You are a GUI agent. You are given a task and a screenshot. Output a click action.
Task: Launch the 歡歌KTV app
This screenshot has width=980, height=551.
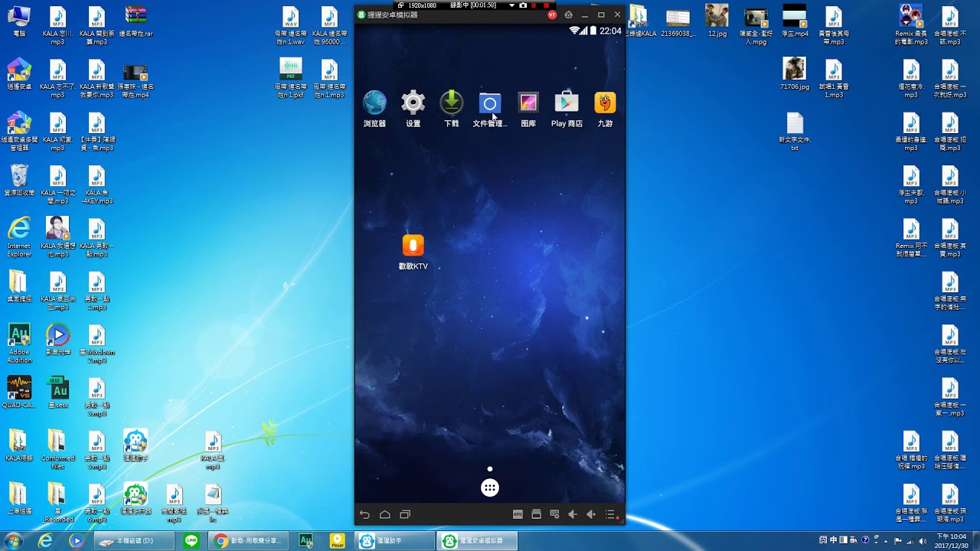tap(413, 252)
